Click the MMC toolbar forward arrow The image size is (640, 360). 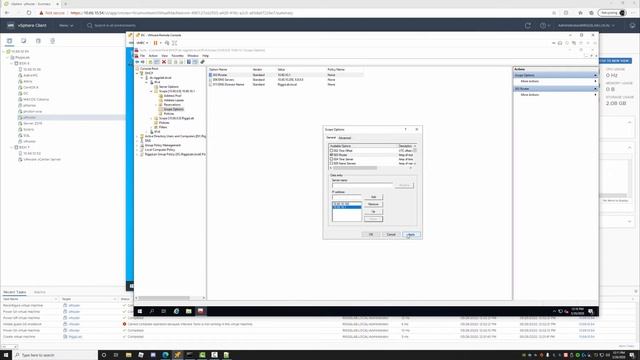pyautogui.click(x=142, y=62)
